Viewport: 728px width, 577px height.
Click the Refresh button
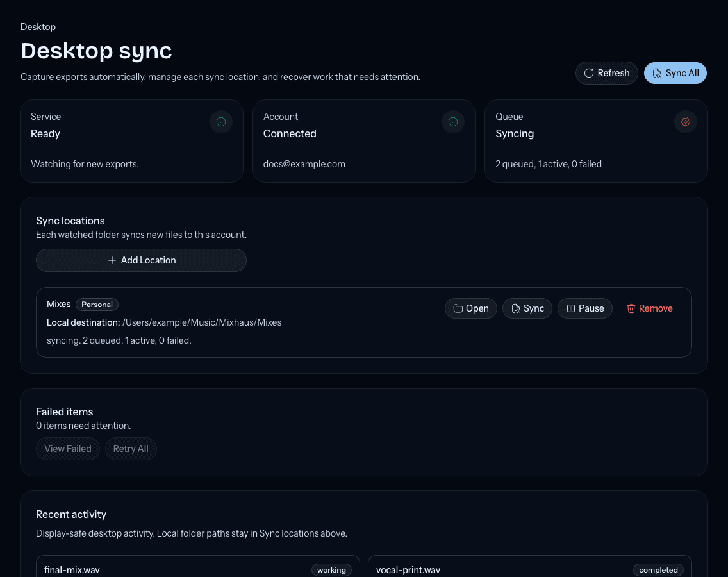coord(606,73)
